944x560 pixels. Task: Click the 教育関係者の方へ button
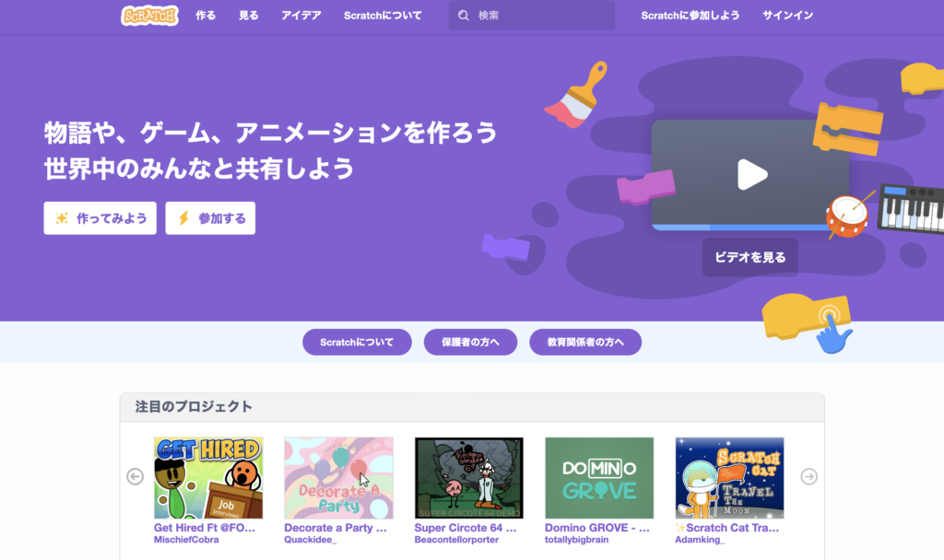[585, 343]
